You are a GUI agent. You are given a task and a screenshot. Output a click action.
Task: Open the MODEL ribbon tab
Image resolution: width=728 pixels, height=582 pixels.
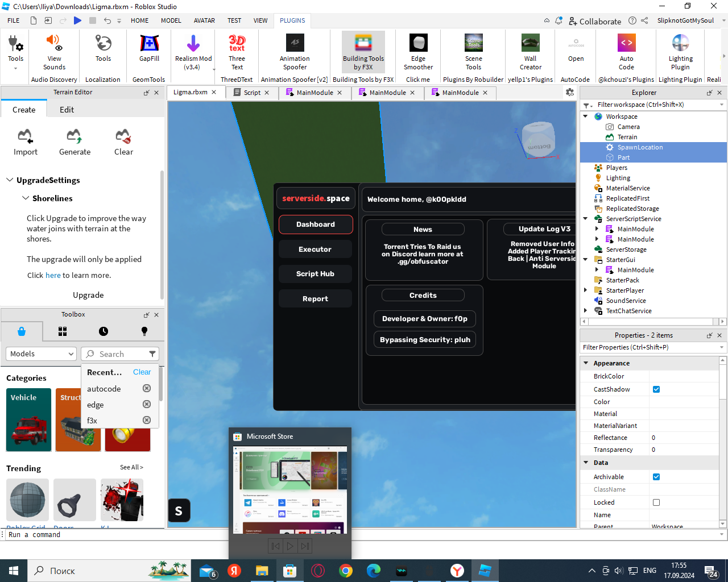[171, 20]
